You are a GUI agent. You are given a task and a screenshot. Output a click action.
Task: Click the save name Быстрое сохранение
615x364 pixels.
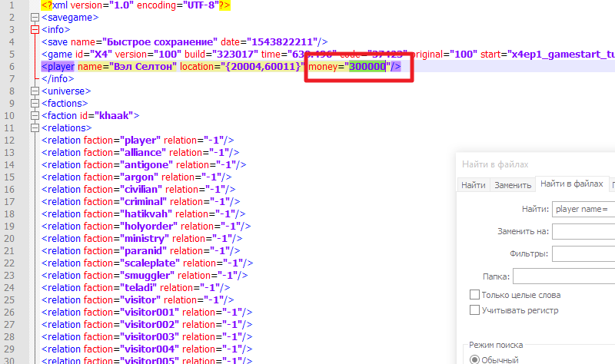tap(160, 42)
